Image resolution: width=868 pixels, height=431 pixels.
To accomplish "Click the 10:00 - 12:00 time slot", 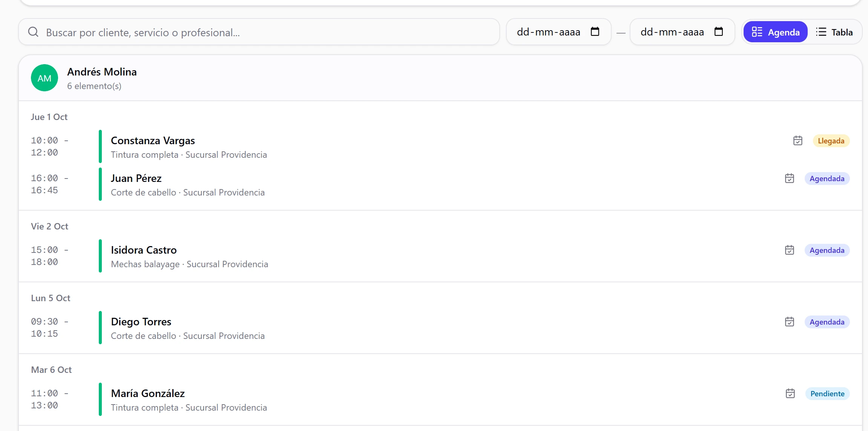I will [50, 146].
